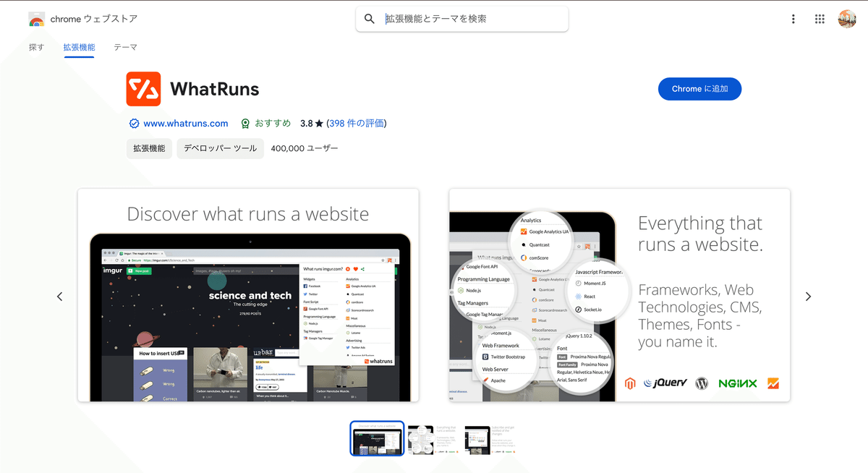Switch to the テーマ tab
Image resolution: width=868 pixels, height=473 pixels.
pyautogui.click(x=125, y=47)
